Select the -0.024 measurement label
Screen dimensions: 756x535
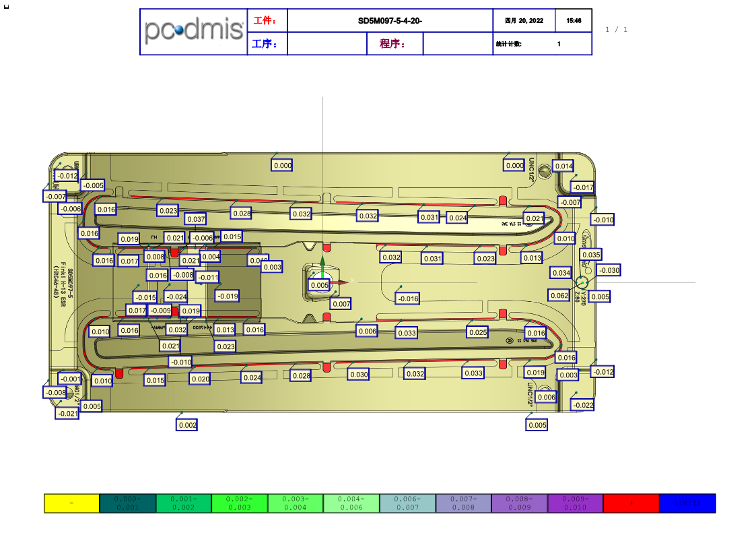pyautogui.click(x=176, y=296)
